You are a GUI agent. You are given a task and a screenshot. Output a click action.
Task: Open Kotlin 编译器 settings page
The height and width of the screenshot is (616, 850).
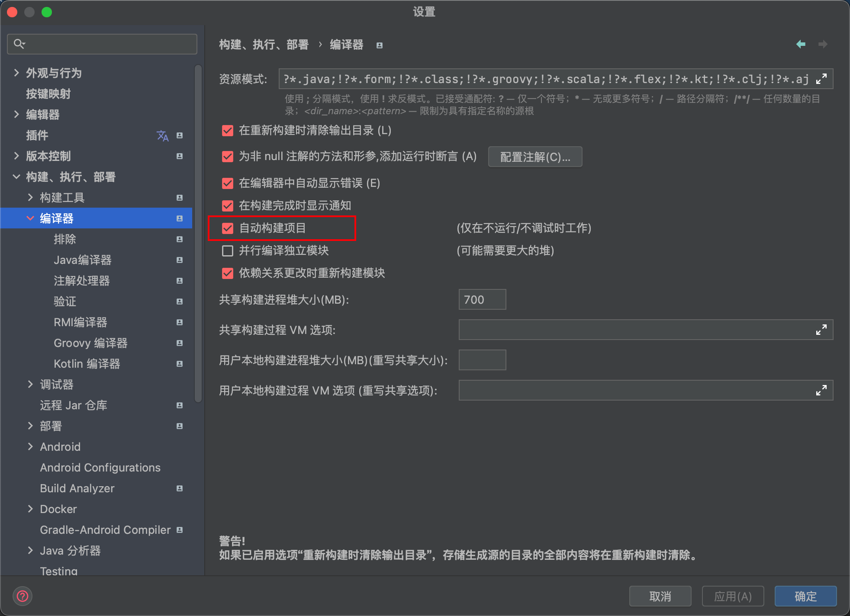point(87,364)
